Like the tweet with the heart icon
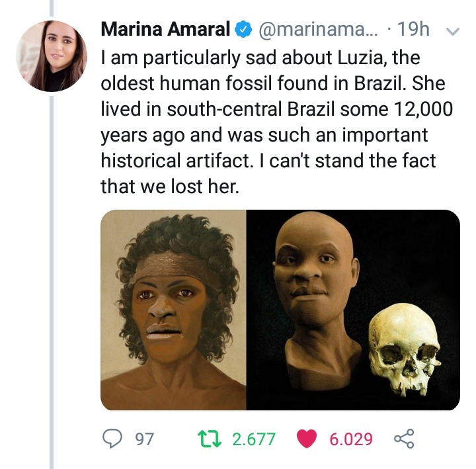 point(309,438)
